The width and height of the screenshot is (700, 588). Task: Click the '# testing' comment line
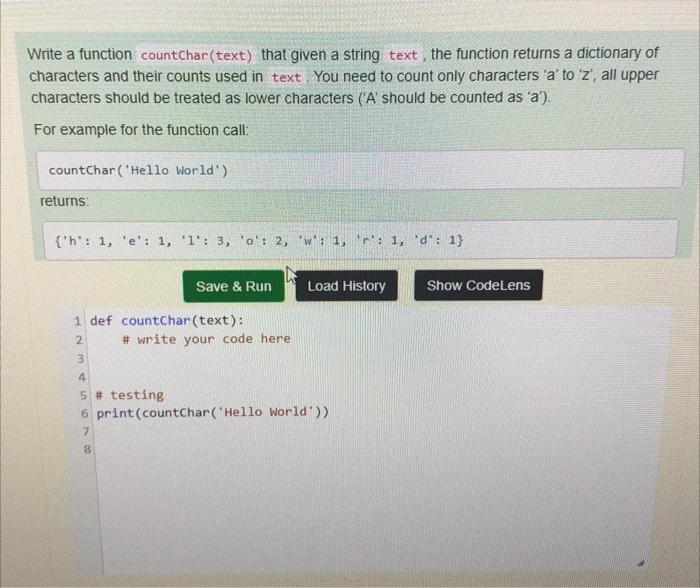pyautogui.click(x=130, y=395)
